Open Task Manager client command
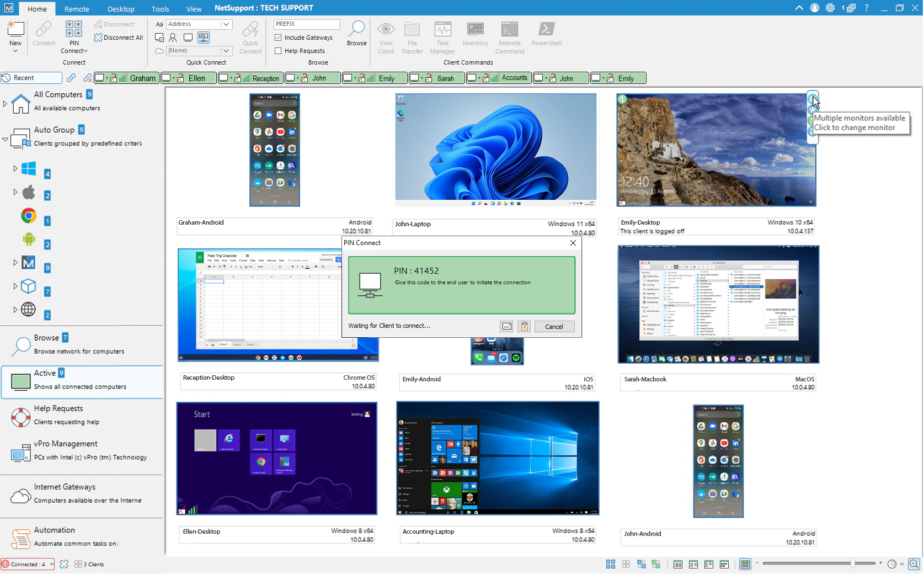The width and height of the screenshot is (924, 574). tap(442, 37)
